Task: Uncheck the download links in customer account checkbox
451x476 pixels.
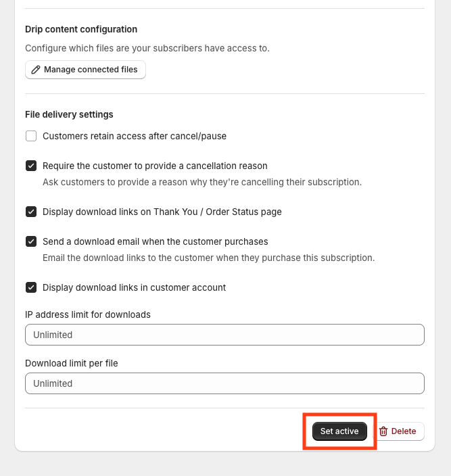Action: tap(31, 287)
